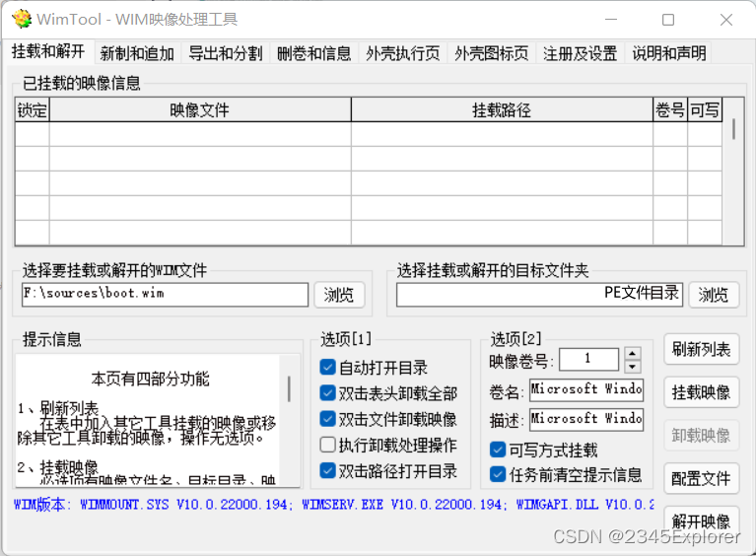Minimize the WimTool window
Screen dimensions: 756x556
click(x=611, y=20)
